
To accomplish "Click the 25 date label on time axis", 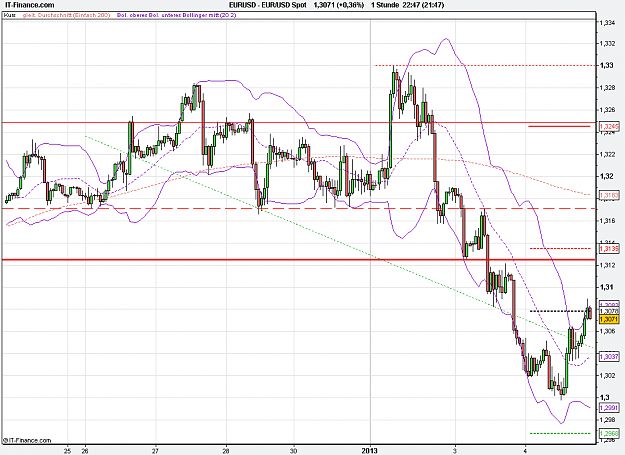I will pos(67,451).
